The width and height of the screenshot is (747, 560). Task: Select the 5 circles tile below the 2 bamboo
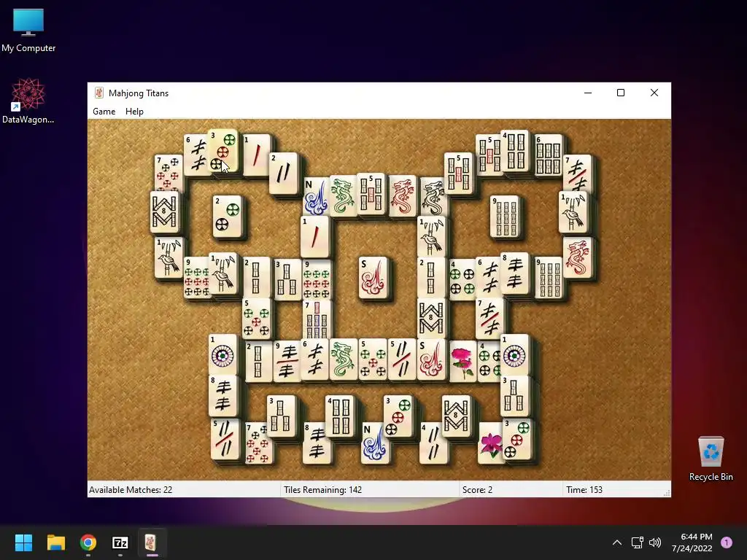tap(257, 318)
